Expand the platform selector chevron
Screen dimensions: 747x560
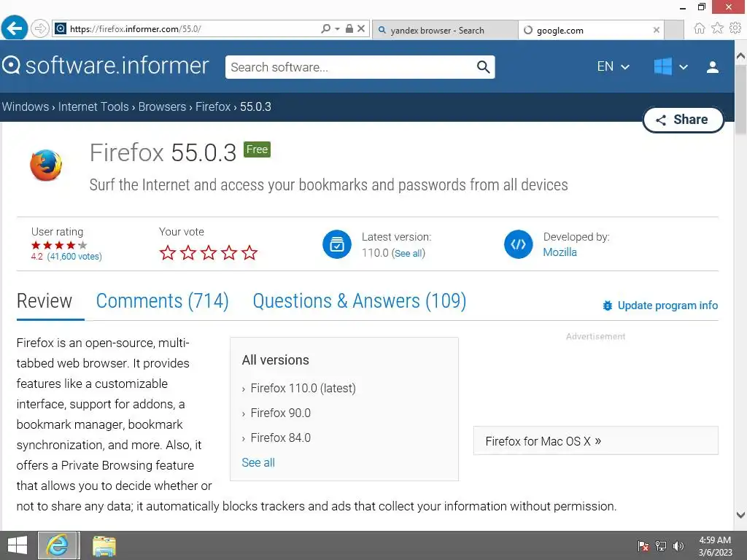point(683,67)
